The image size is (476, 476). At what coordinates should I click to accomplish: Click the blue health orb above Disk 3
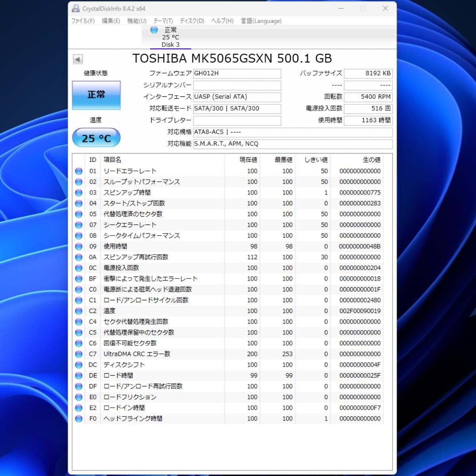tap(154, 30)
